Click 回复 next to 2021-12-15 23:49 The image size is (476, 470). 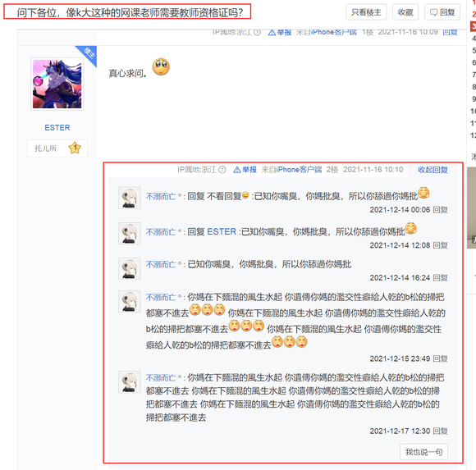pos(440,358)
